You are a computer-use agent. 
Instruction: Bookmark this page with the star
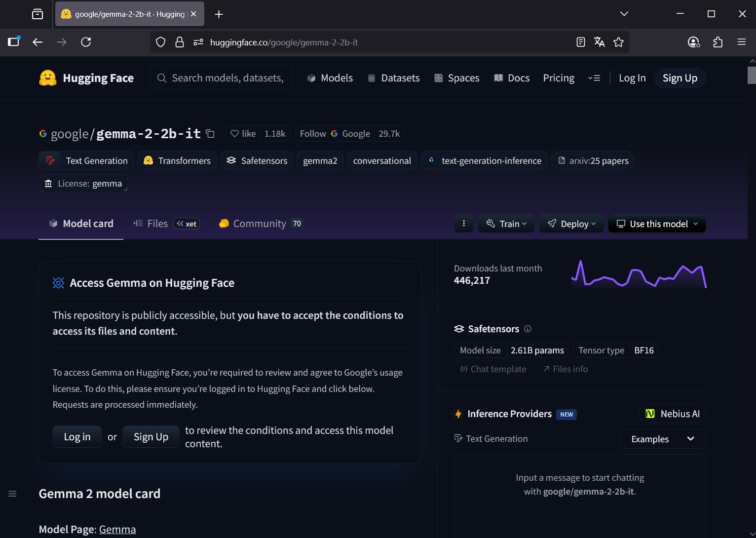point(618,42)
